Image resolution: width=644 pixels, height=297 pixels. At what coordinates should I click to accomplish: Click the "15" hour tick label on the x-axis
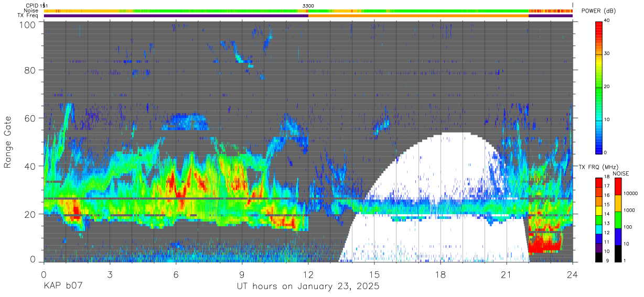[x=374, y=274]
